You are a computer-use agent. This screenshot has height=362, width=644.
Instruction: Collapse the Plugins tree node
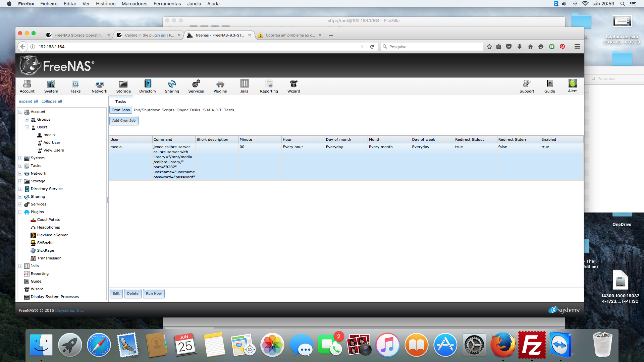coord(20,212)
